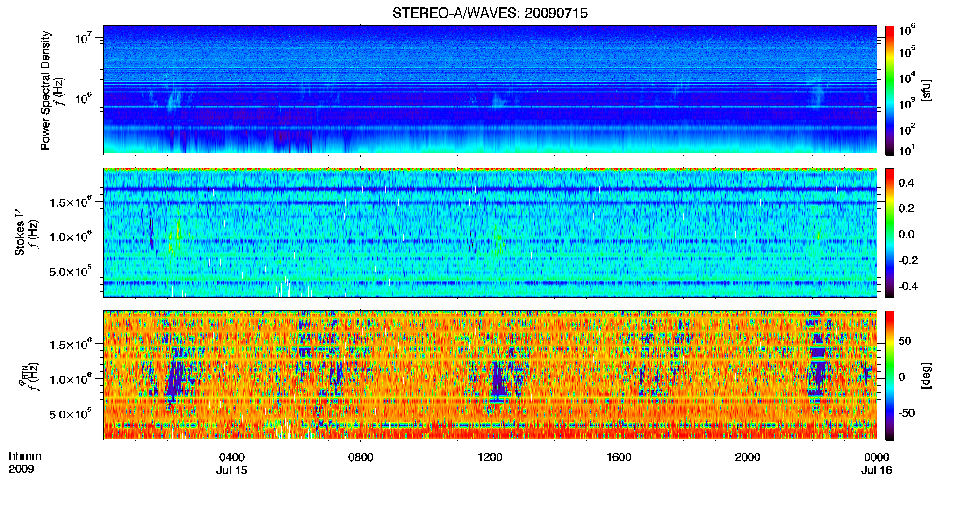The image size is (980, 505).
Task: Click the -50 tick on phi colorbar
Action: click(x=906, y=413)
